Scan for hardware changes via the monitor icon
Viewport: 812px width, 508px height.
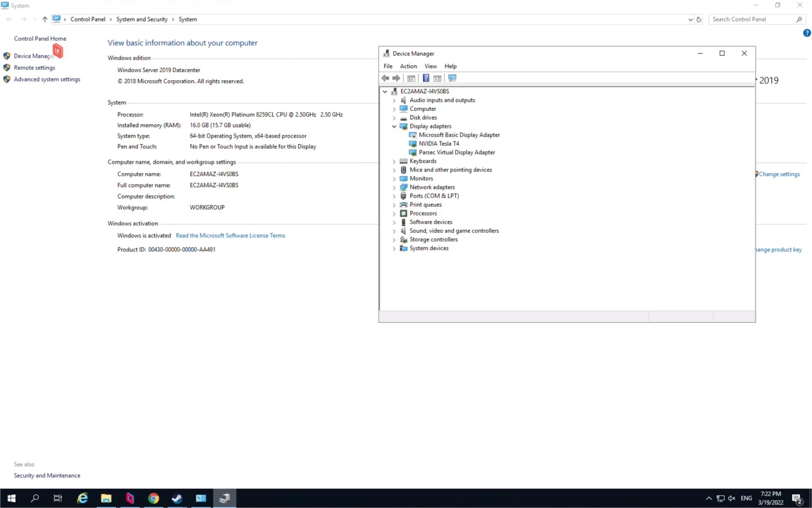coord(452,78)
